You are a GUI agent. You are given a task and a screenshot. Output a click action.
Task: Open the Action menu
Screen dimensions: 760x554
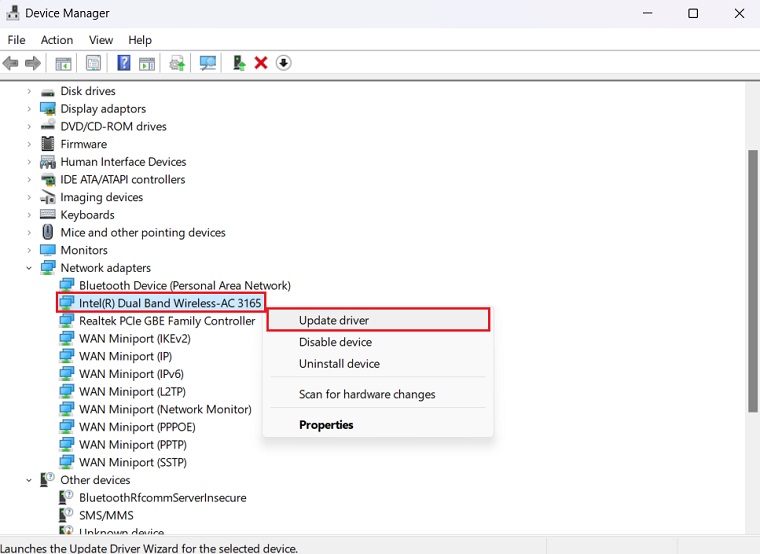click(57, 40)
